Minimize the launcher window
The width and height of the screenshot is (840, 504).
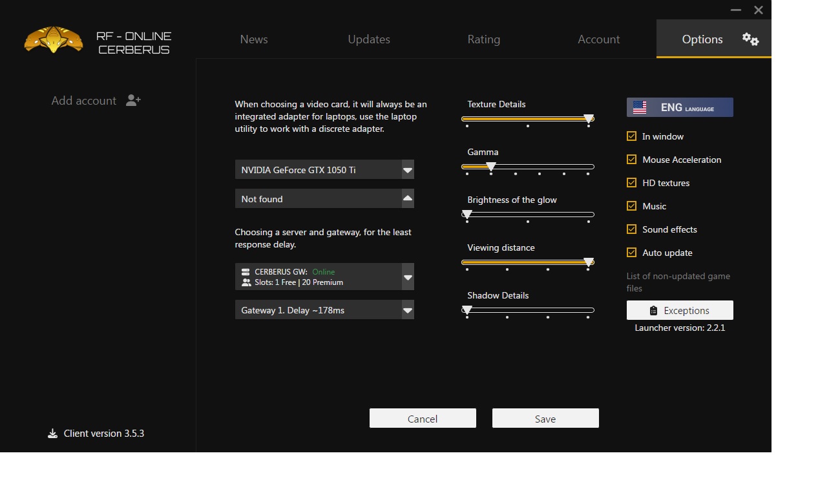tap(736, 10)
